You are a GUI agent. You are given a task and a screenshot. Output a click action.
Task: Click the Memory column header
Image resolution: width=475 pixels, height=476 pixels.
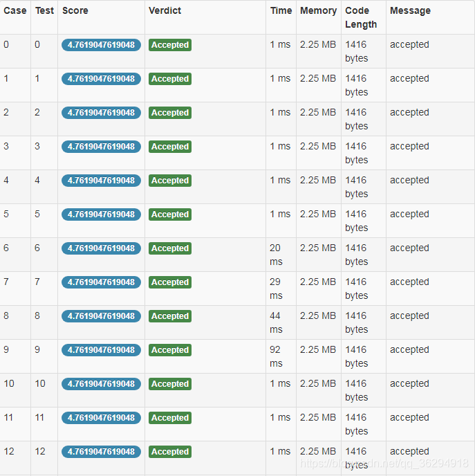coord(318,10)
